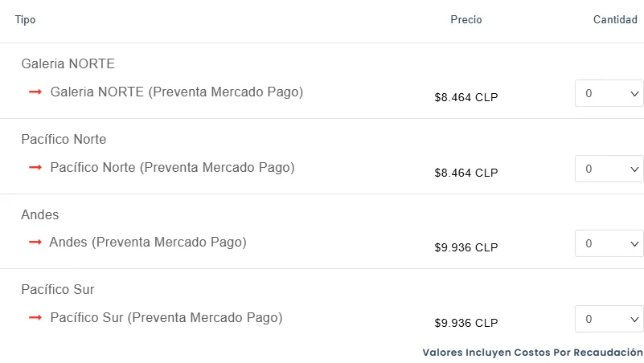This screenshot has height=363, width=644.
Task: Click red arrow beside Galeria NORTE presale
Action: coord(35,92)
